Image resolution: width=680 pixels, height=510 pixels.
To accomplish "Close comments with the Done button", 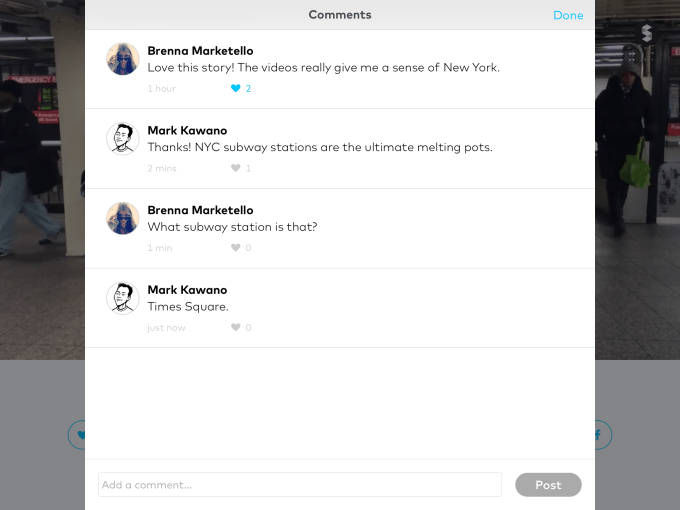I will [x=568, y=15].
